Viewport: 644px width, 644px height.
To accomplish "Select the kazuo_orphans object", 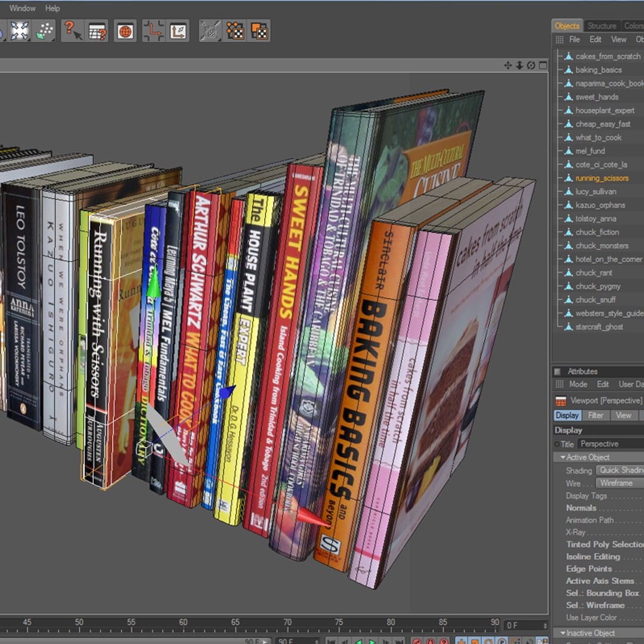I will [x=600, y=205].
